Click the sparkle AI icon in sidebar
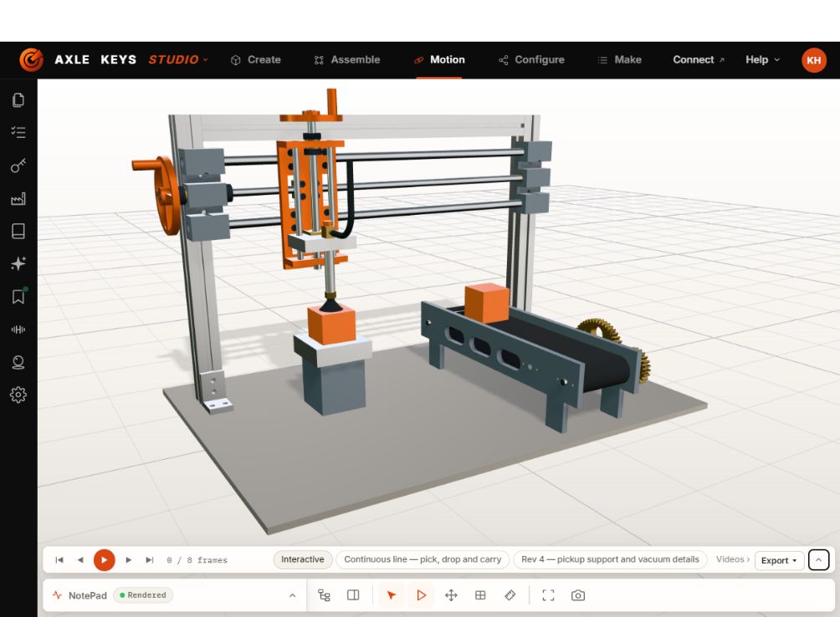Screen dimensions: 840x617 (x=18, y=263)
